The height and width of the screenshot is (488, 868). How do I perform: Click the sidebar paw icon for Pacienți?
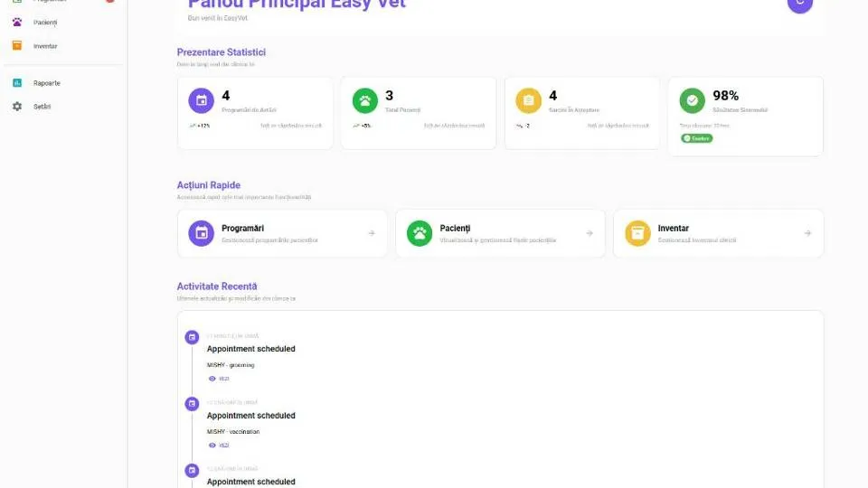pos(17,22)
